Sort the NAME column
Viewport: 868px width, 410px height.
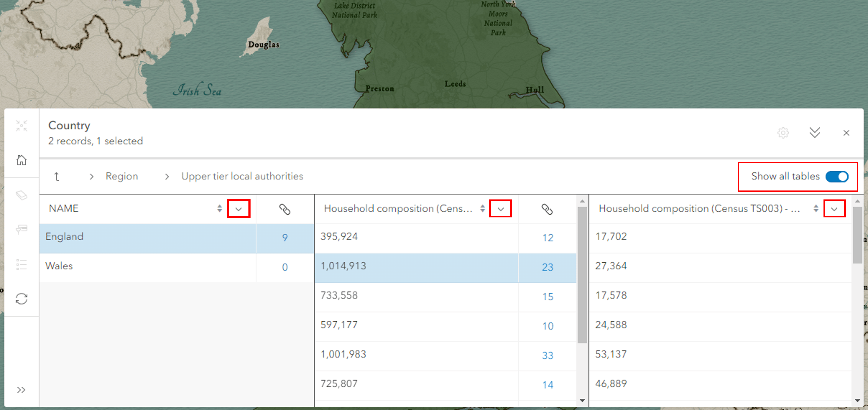point(220,208)
